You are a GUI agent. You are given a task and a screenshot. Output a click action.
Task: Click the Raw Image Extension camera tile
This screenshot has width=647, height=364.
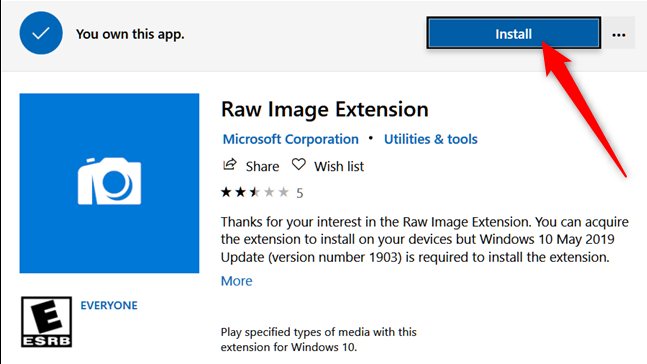tap(109, 183)
